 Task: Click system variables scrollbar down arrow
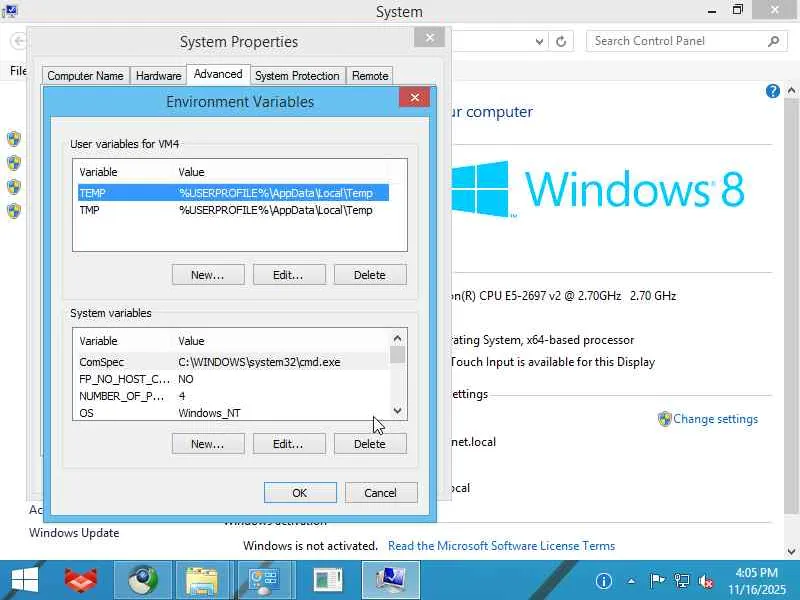tap(397, 411)
